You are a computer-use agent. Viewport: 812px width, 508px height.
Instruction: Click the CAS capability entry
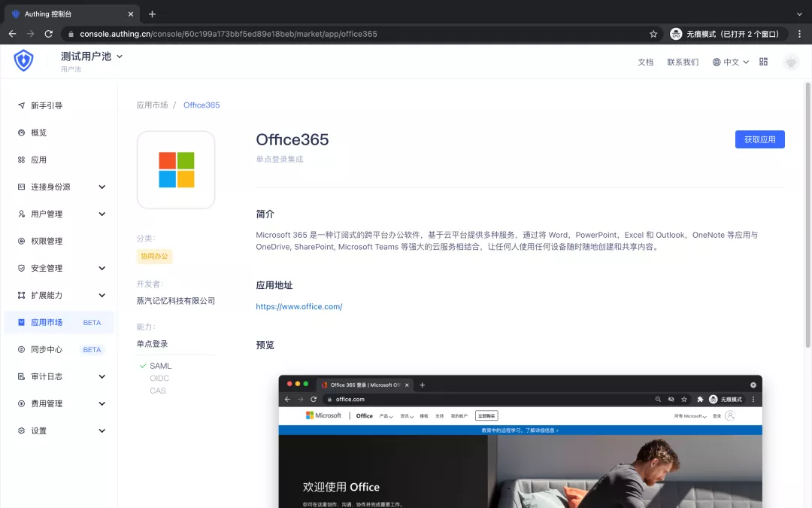click(x=158, y=391)
